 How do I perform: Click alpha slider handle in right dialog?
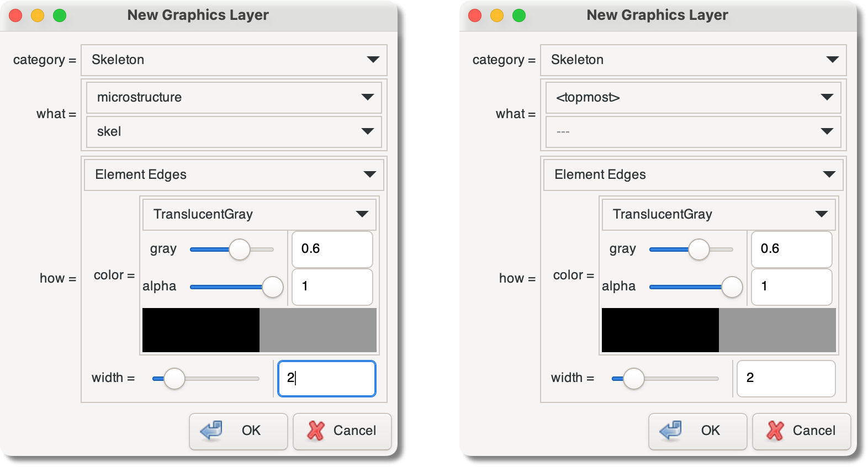(x=732, y=287)
